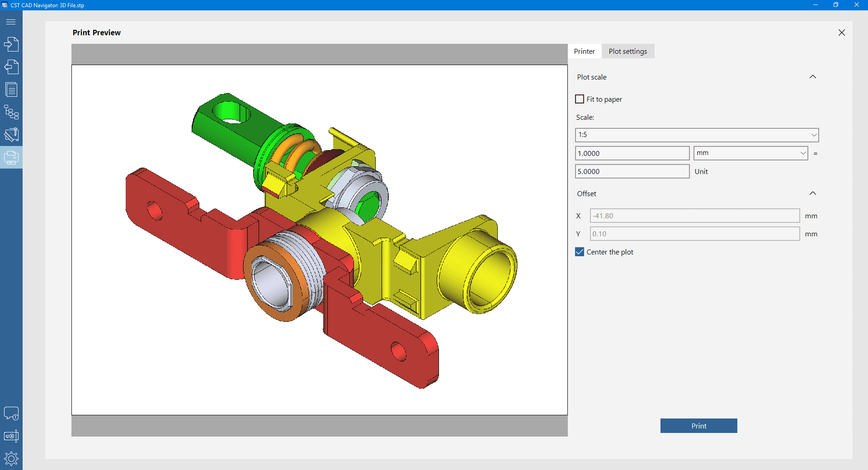Viewport: 868px width, 470px height.
Task: Collapse the Offset section
Action: [x=812, y=193]
